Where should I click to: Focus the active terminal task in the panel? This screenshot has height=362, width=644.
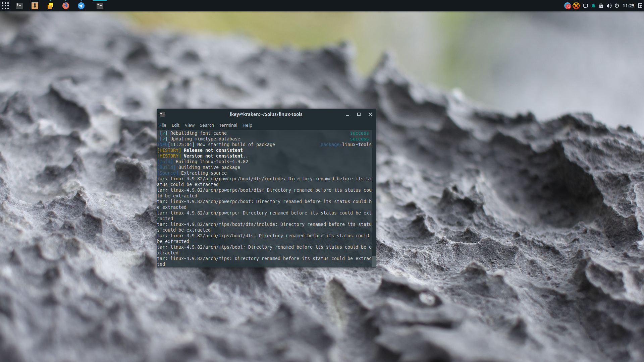(100, 6)
